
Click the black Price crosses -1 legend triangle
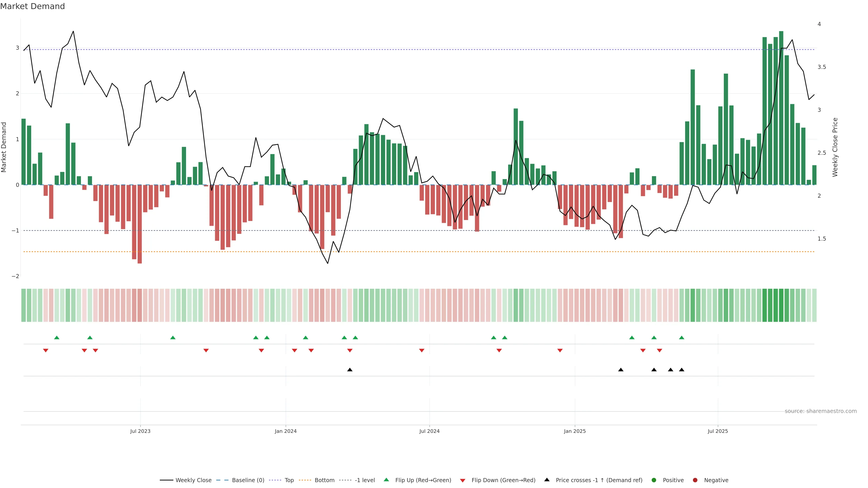point(547,480)
